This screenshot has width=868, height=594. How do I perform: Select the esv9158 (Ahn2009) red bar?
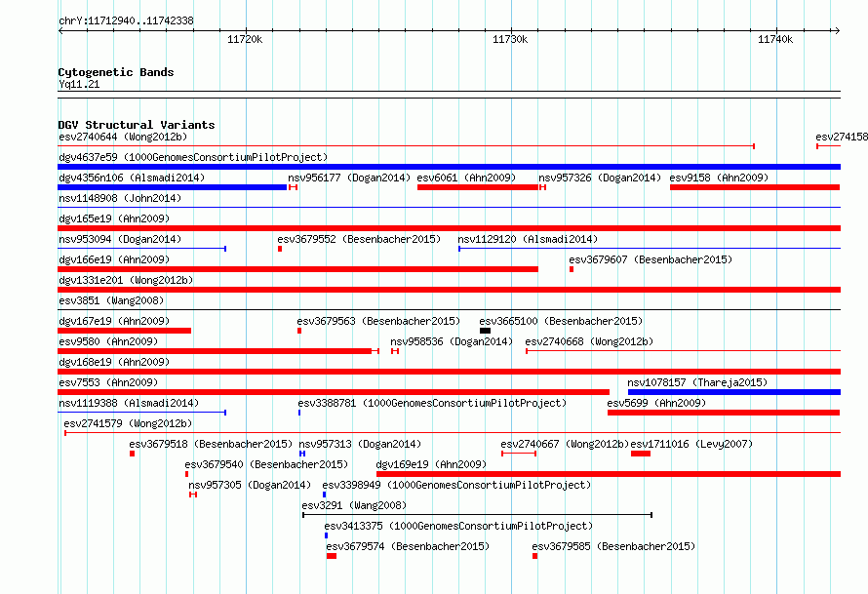(755, 187)
